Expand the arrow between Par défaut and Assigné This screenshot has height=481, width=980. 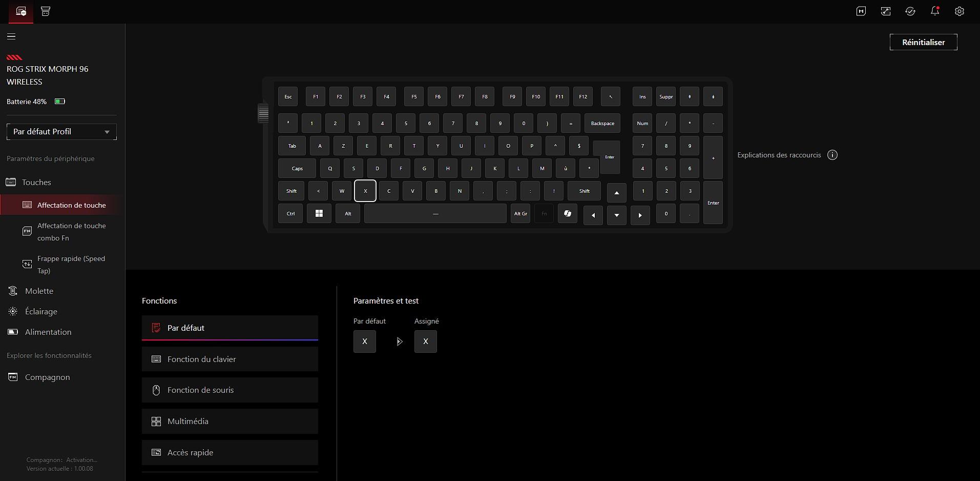pos(399,342)
